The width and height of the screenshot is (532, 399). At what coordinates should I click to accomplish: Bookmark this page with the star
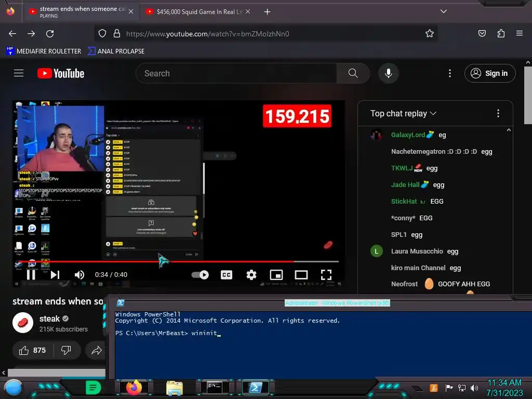(x=430, y=34)
